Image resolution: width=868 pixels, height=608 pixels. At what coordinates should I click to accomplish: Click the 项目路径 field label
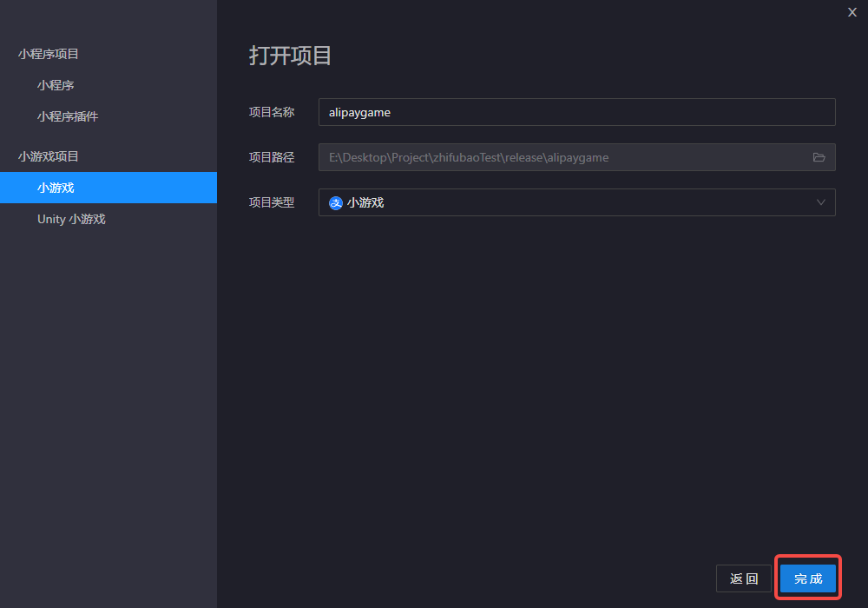coord(272,157)
